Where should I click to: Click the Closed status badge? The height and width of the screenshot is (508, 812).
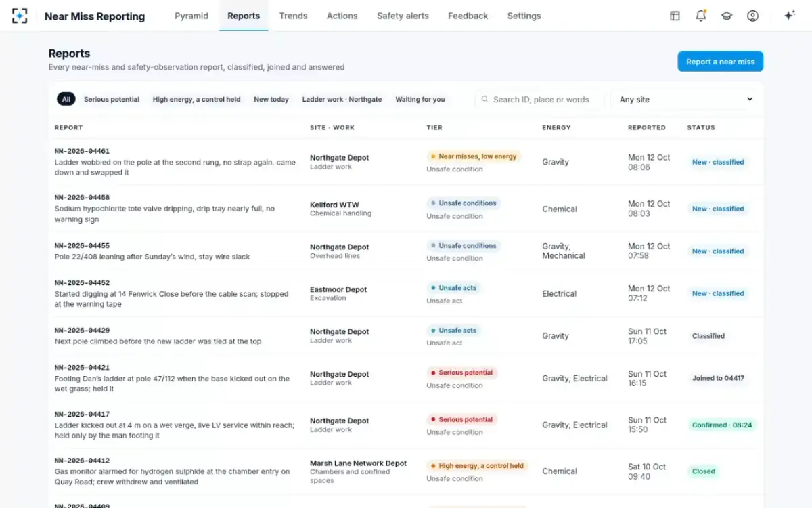(704, 471)
